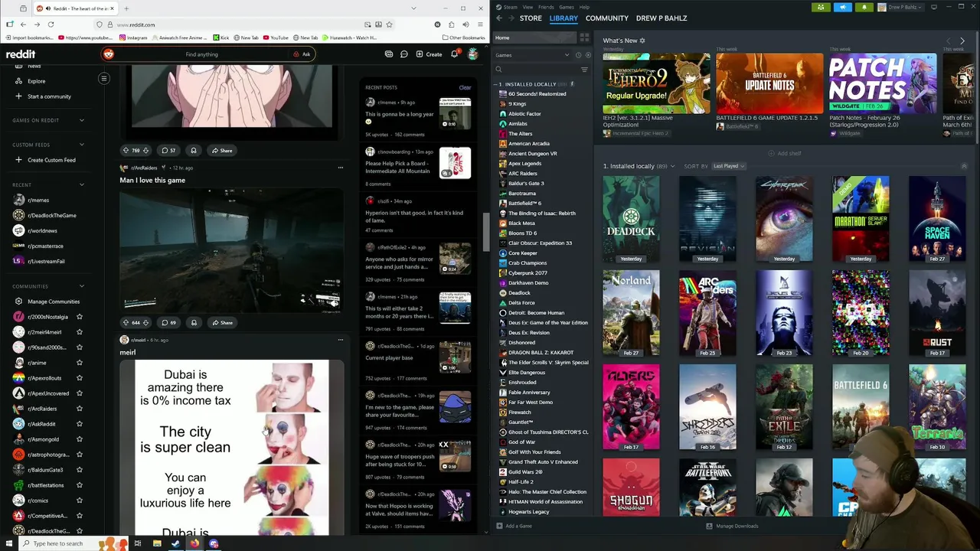Viewport: 980px width, 551px height.
Task: Open Cyberpunk 2077 game tile
Action: click(784, 220)
